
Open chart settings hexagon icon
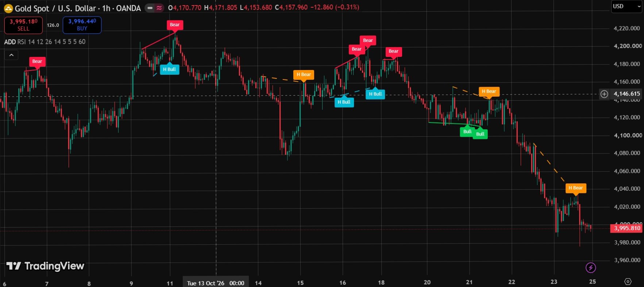(x=628, y=282)
